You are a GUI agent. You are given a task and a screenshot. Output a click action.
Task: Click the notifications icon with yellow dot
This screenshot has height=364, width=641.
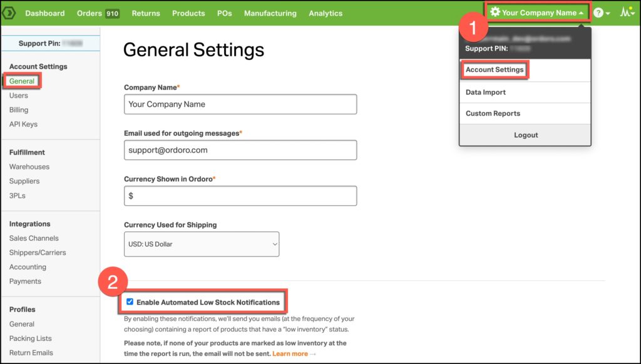[x=626, y=12]
